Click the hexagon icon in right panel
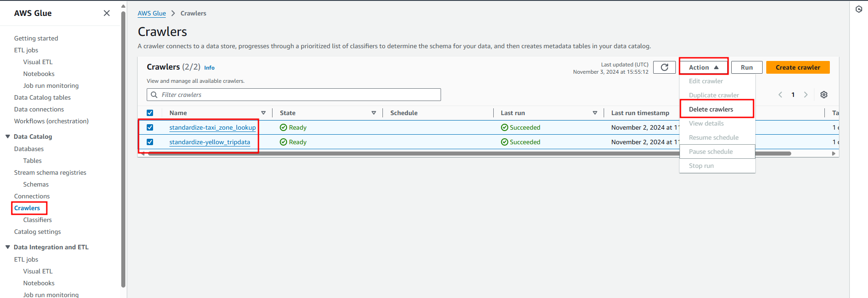 (x=858, y=9)
